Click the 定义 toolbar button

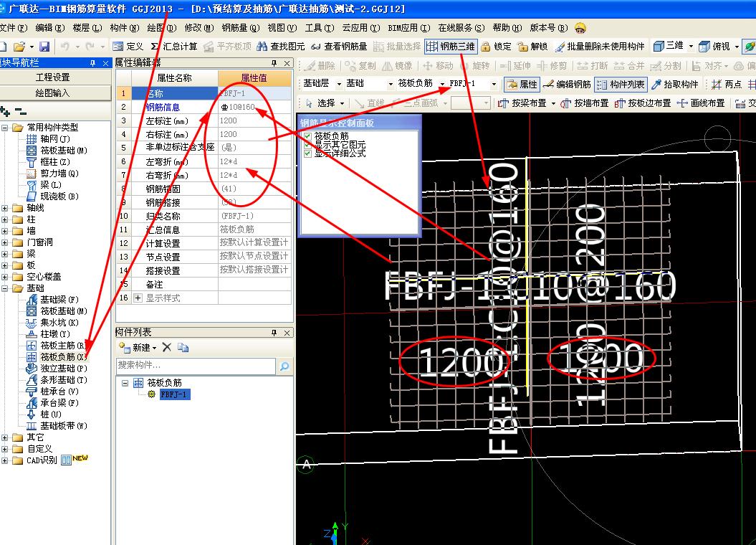[x=128, y=47]
